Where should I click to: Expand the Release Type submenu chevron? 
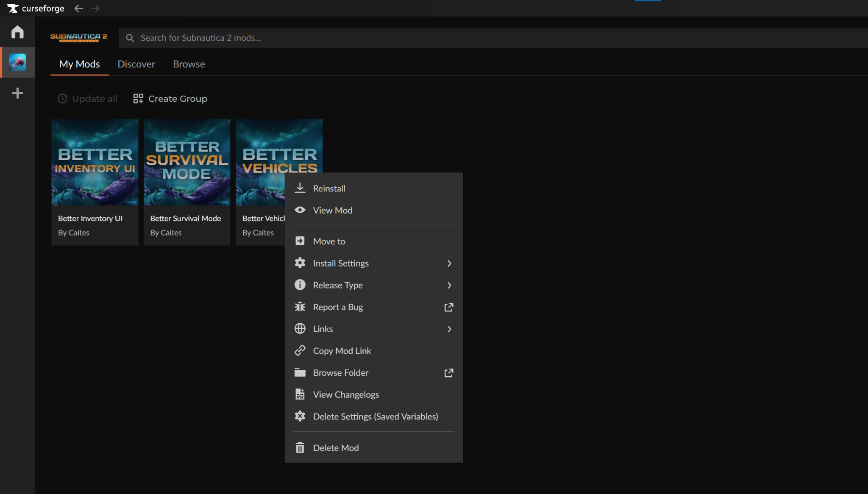click(449, 286)
